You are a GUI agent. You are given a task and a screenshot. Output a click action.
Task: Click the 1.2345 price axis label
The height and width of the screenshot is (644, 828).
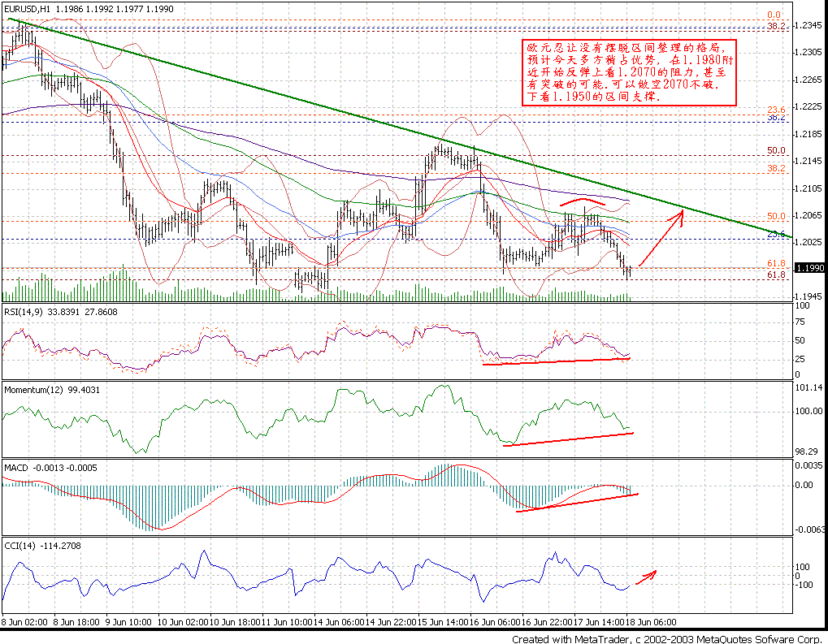(809, 25)
